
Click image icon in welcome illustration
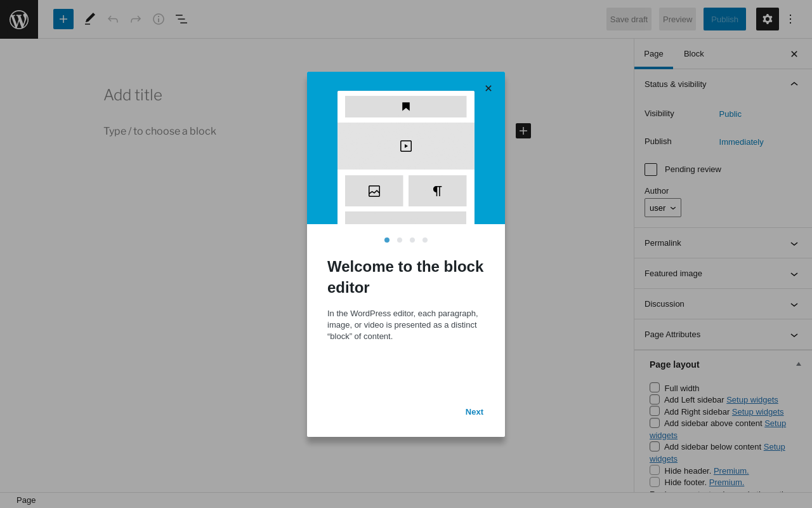374,191
